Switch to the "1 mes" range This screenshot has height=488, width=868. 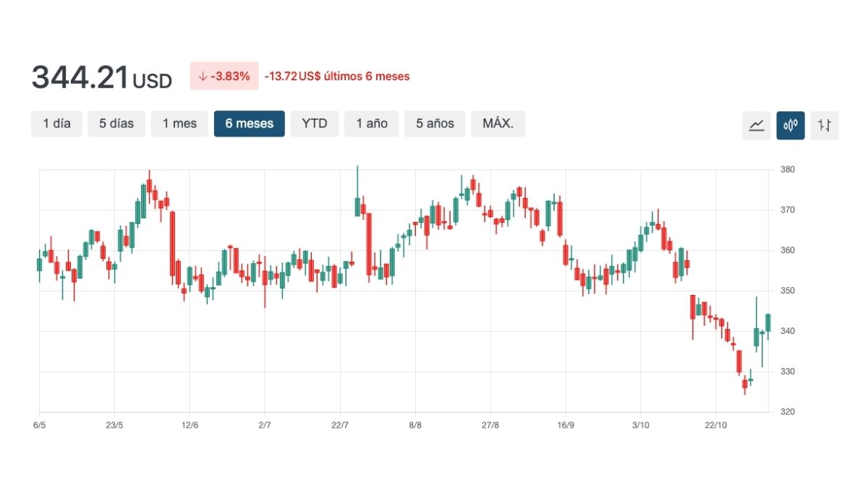(x=179, y=124)
